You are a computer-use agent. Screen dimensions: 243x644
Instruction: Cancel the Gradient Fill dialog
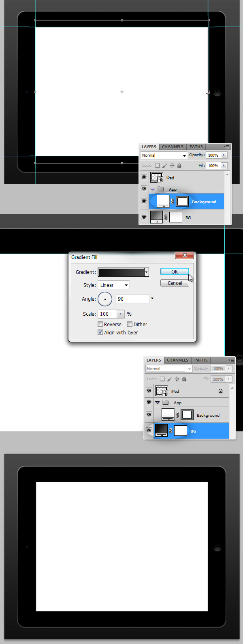pyautogui.click(x=175, y=283)
